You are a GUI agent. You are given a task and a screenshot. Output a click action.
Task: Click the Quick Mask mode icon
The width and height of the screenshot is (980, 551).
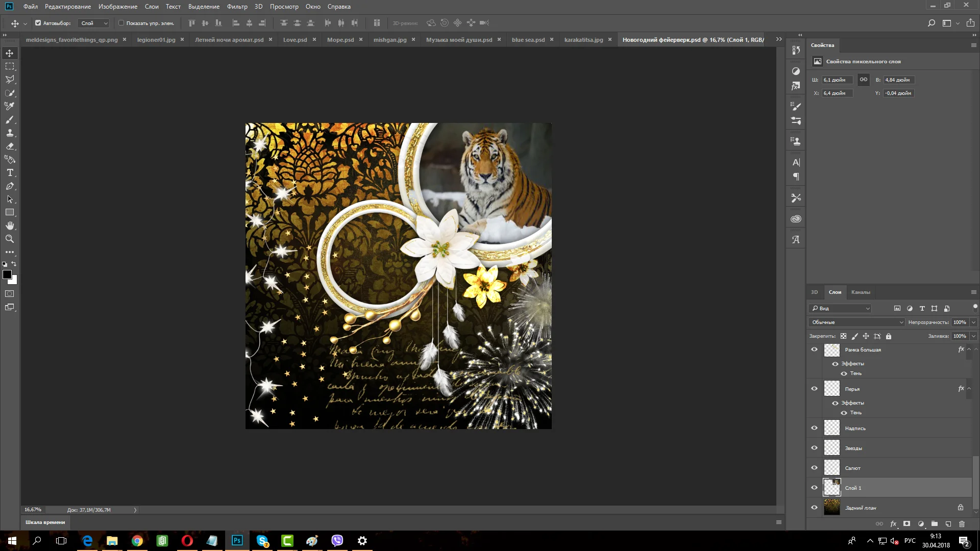pos(10,294)
